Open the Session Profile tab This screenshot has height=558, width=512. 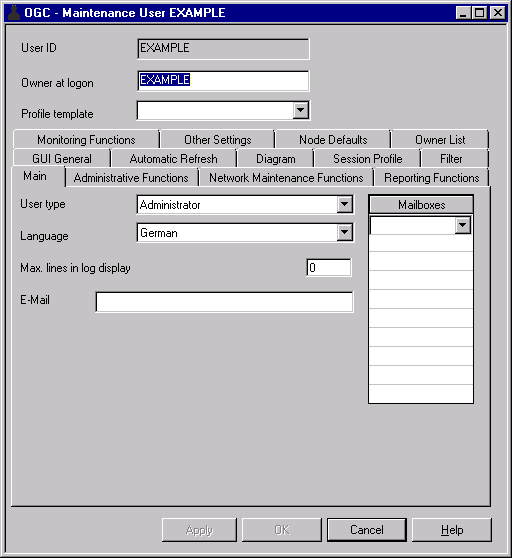pos(368,159)
